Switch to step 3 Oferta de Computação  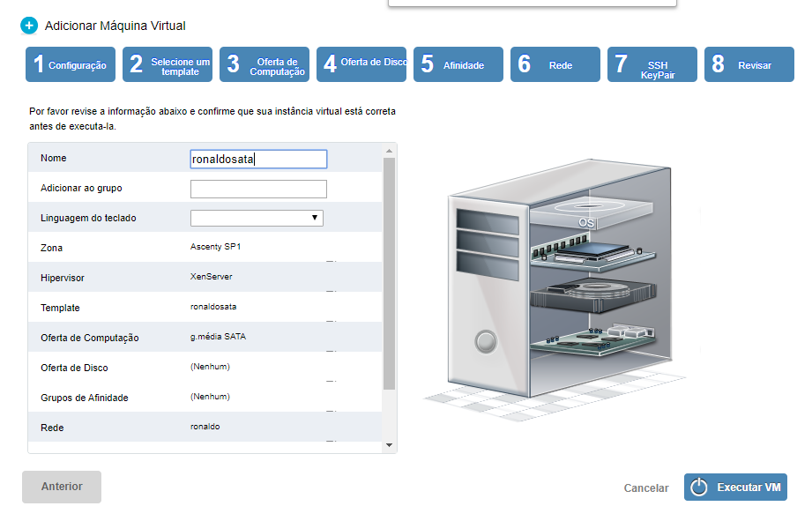264,64
